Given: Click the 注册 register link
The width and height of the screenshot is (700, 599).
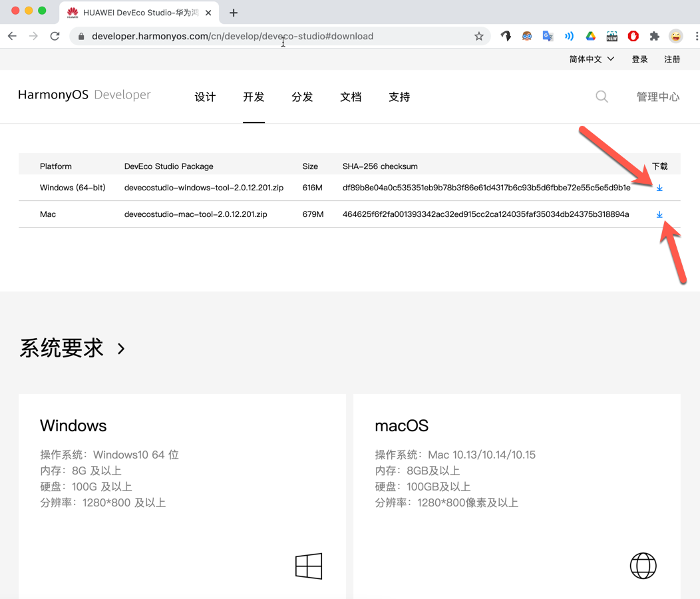Looking at the screenshot, I should pyautogui.click(x=672, y=59).
